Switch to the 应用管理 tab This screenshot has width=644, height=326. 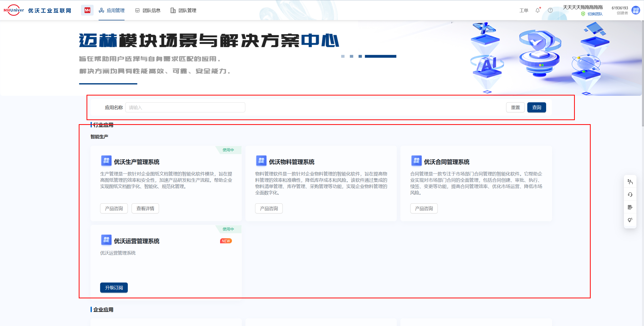(112, 10)
